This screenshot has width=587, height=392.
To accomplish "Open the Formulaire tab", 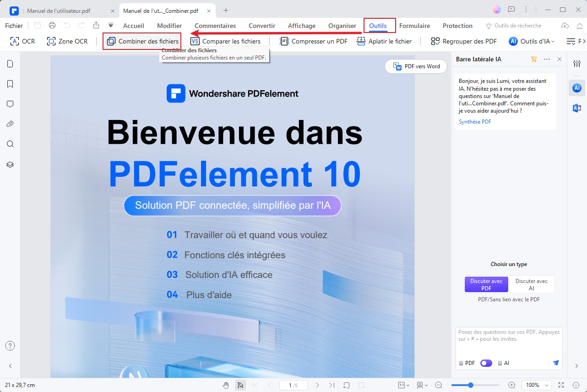I will (x=414, y=26).
